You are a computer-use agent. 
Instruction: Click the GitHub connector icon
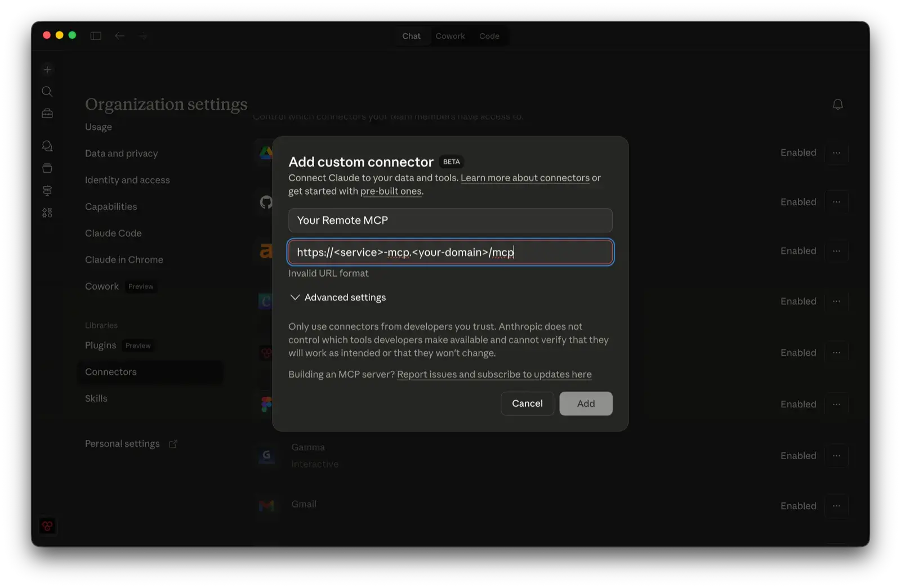(x=265, y=201)
